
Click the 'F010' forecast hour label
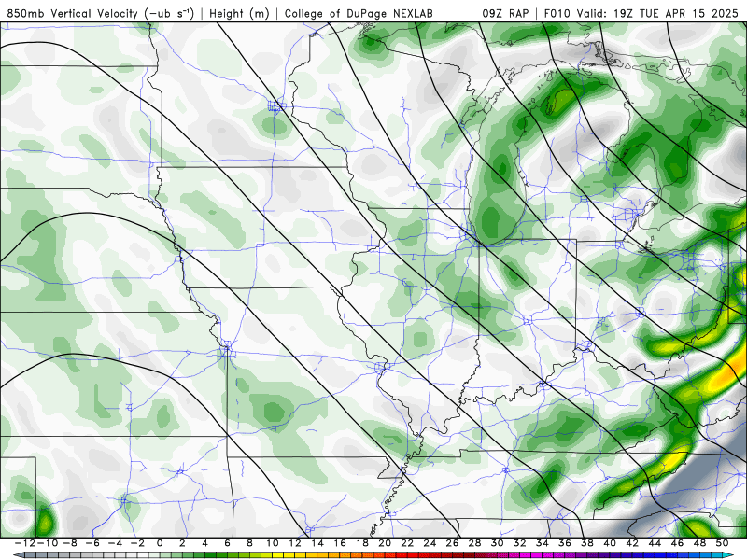[557, 13]
